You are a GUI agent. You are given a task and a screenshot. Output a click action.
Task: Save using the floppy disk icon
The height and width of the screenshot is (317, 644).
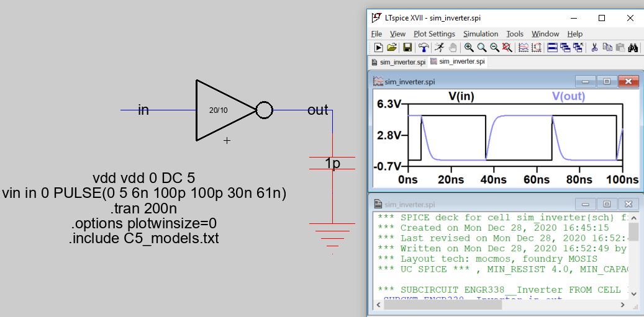point(407,48)
